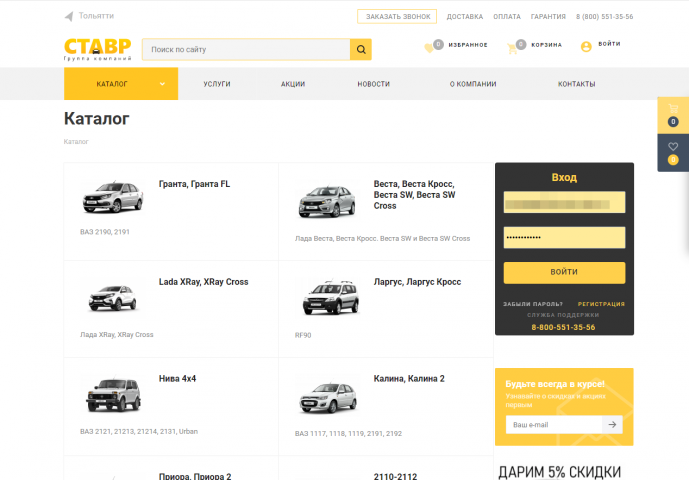
Task: Click the Корзина label in header
Action: pyautogui.click(x=547, y=45)
